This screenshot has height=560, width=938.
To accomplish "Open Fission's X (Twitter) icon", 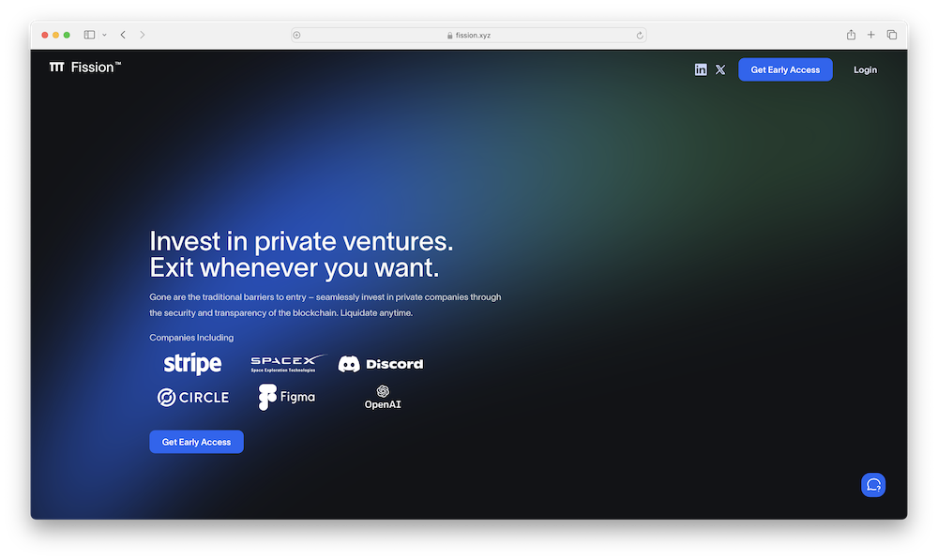I will [720, 70].
